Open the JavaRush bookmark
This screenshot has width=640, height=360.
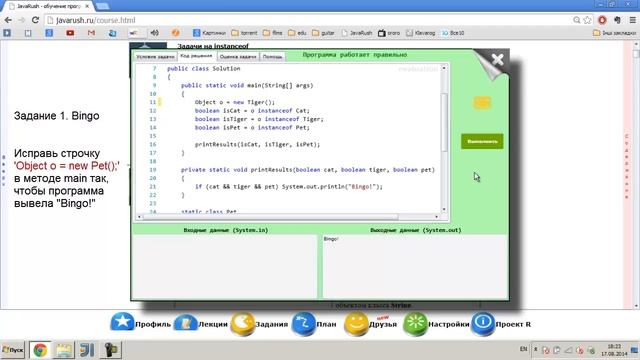coord(357,33)
